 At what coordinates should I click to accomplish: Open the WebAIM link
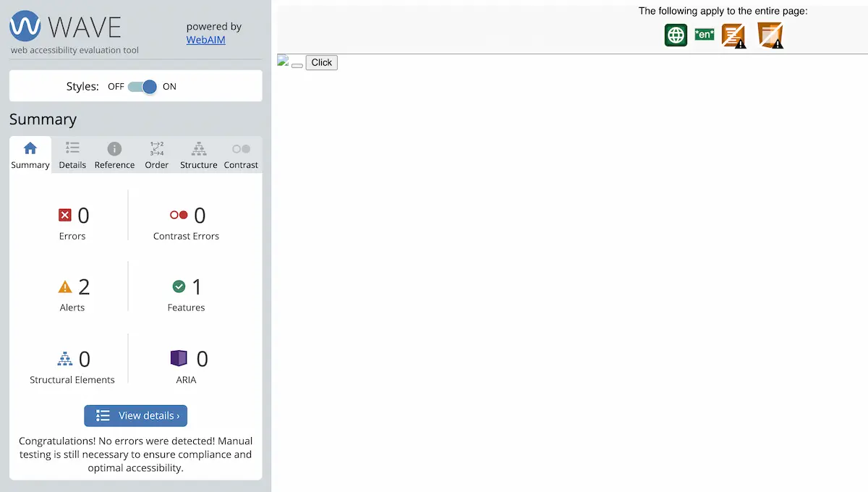(x=205, y=40)
